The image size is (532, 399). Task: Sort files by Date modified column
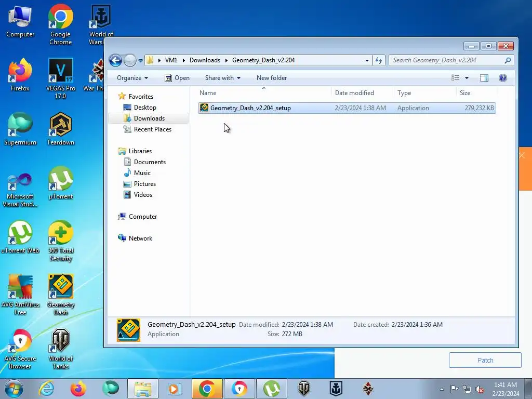pyautogui.click(x=363, y=92)
